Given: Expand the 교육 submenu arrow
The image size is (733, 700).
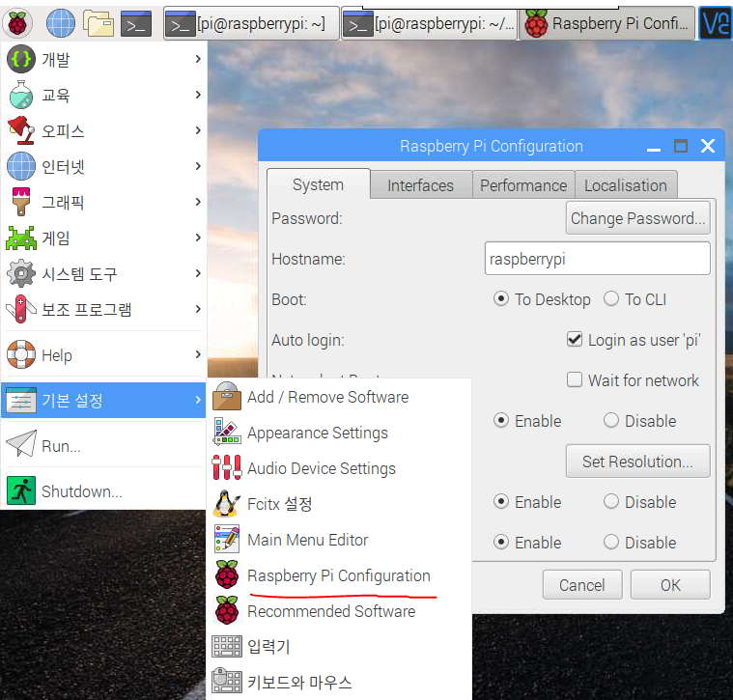Looking at the screenshot, I should 198,95.
